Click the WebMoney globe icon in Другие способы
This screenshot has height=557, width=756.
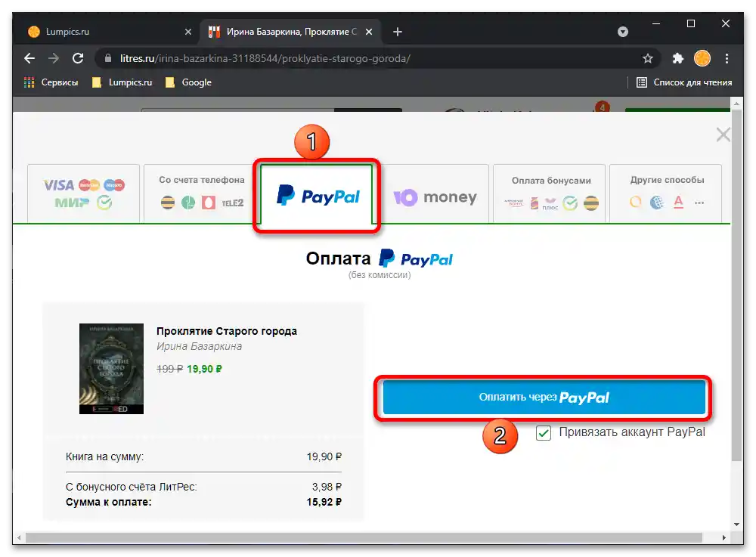coord(657,203)
